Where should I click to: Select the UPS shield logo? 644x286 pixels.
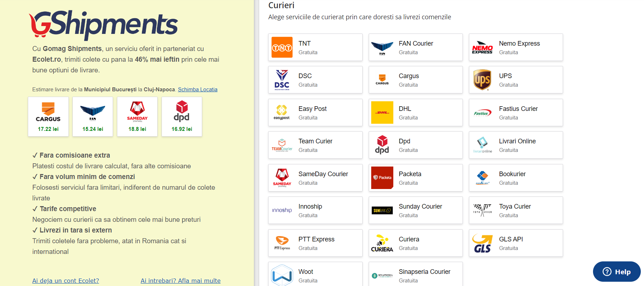point(482,80)
